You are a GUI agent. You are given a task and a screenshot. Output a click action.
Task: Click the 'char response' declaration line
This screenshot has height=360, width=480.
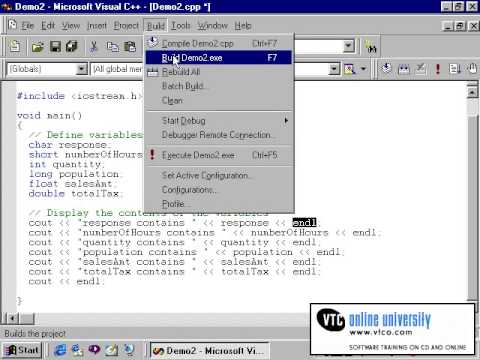click(x=68, y=145)
